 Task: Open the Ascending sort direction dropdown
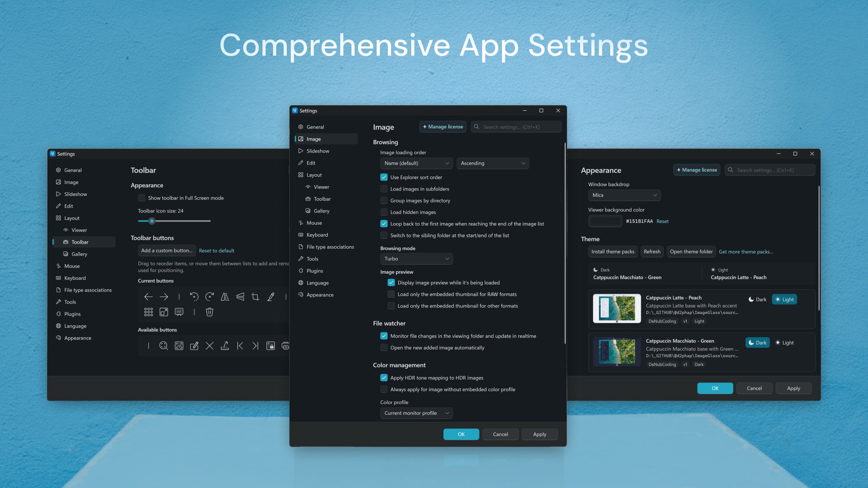coord(493,163)
